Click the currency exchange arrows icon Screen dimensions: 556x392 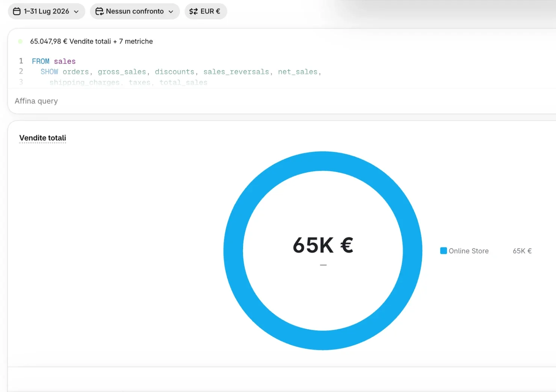tap(193, 11)
